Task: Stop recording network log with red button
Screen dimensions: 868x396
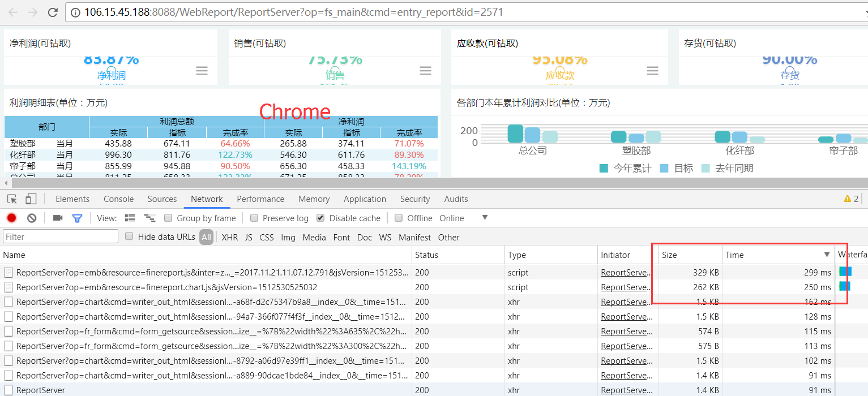Action: point(11,218)
